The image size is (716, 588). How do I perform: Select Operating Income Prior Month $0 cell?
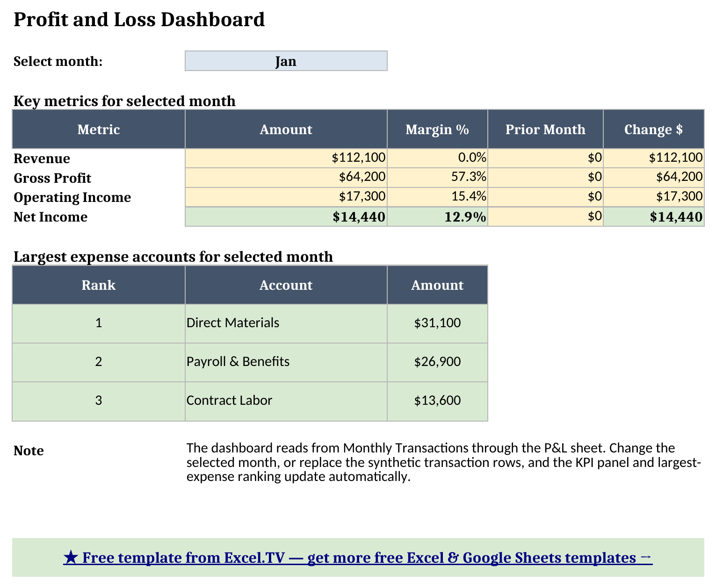545,197
